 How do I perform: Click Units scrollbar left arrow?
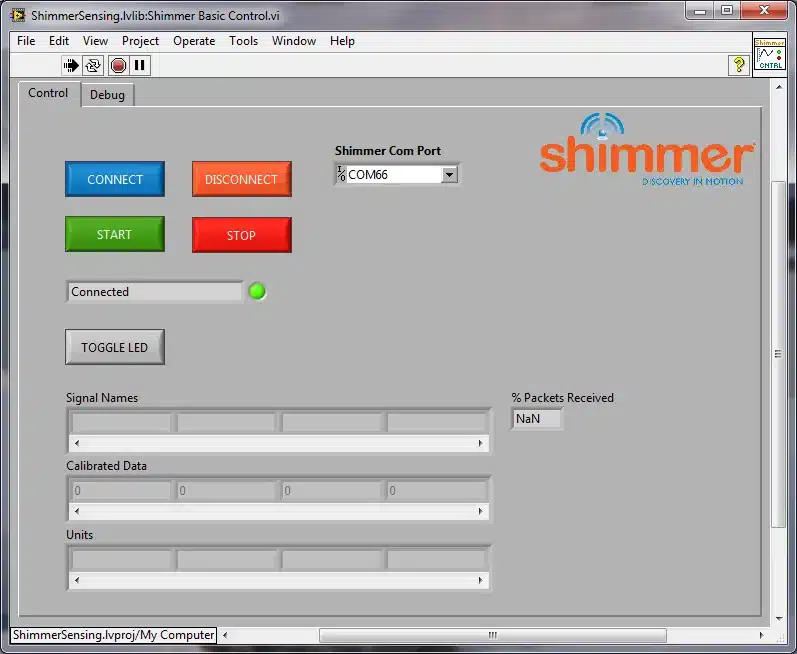[77, 580]
